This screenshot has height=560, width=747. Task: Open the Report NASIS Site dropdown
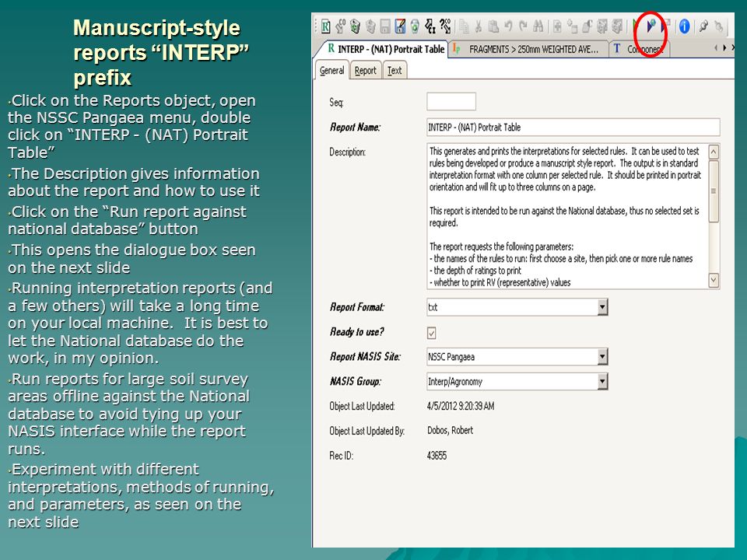coord(602,357)
